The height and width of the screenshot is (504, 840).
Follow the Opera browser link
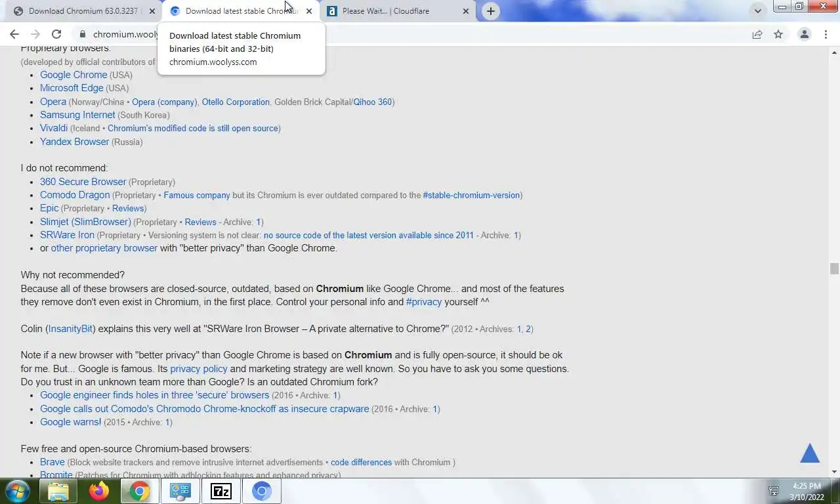53,102
